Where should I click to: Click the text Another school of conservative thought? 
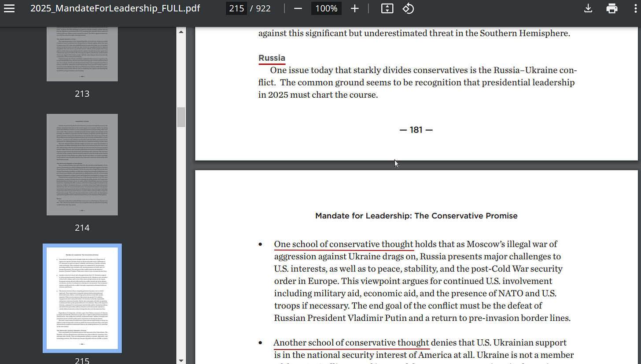coord(351,343)
